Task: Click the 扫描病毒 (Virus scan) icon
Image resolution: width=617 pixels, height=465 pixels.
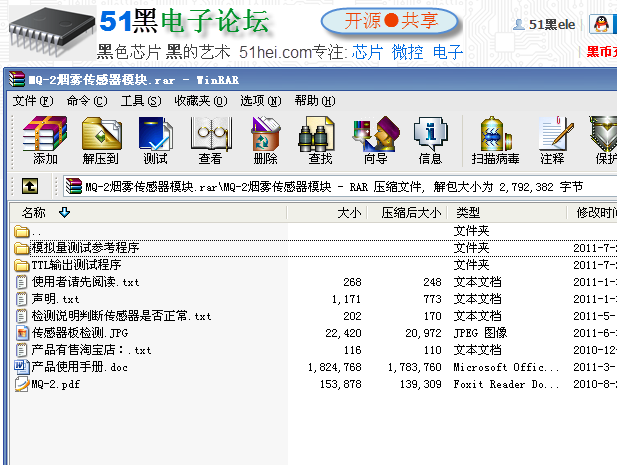Action: 495,134
